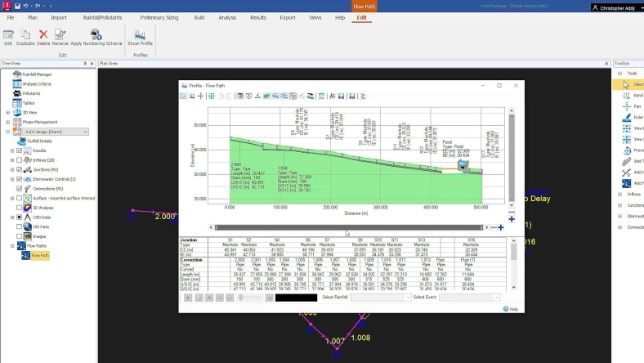644x363 pixels.
Task: Click the play button in Profile window
Action: [188, 298]
